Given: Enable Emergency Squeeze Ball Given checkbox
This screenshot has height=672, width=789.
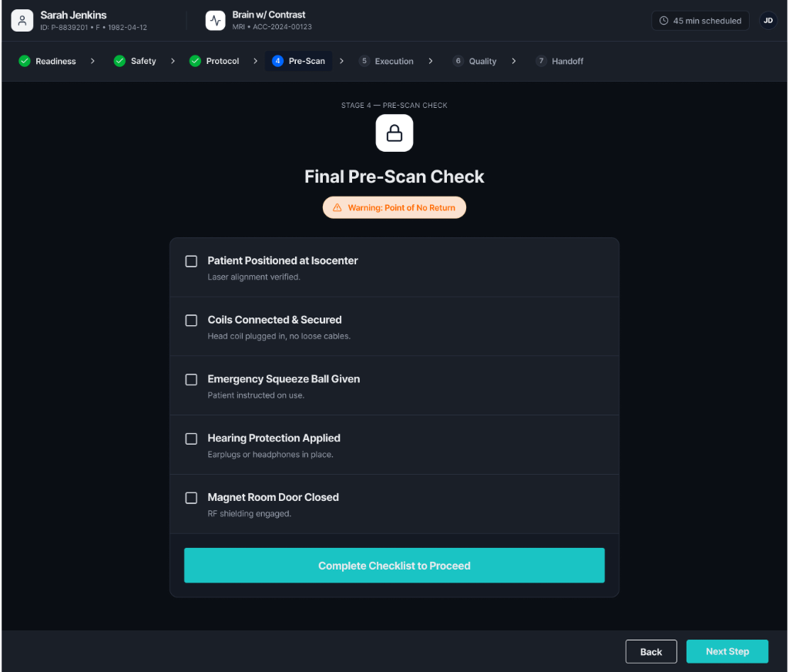Looking at the screenshot, I should [191, 380].
